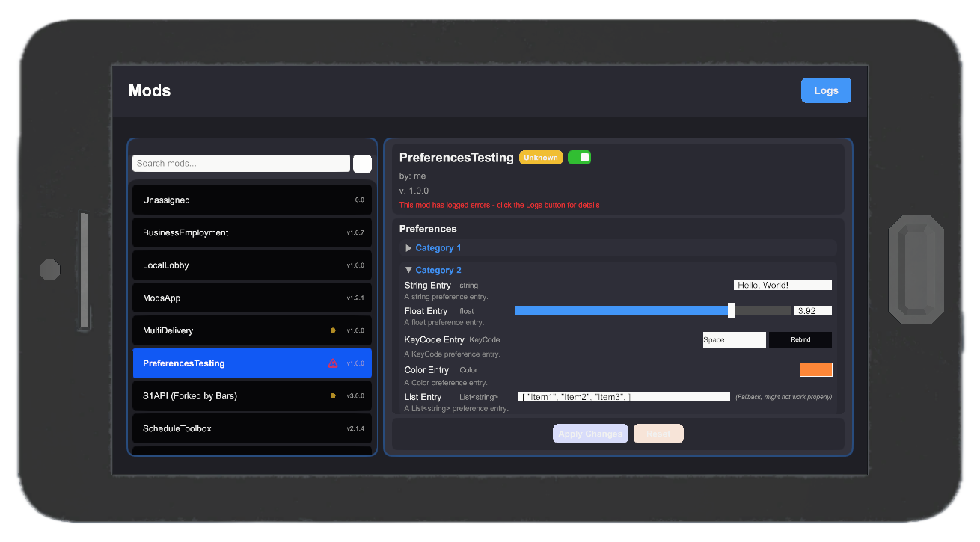Expand the Category 1 section
The height and width of the screenshot is (542, 980).
point(438,247)
